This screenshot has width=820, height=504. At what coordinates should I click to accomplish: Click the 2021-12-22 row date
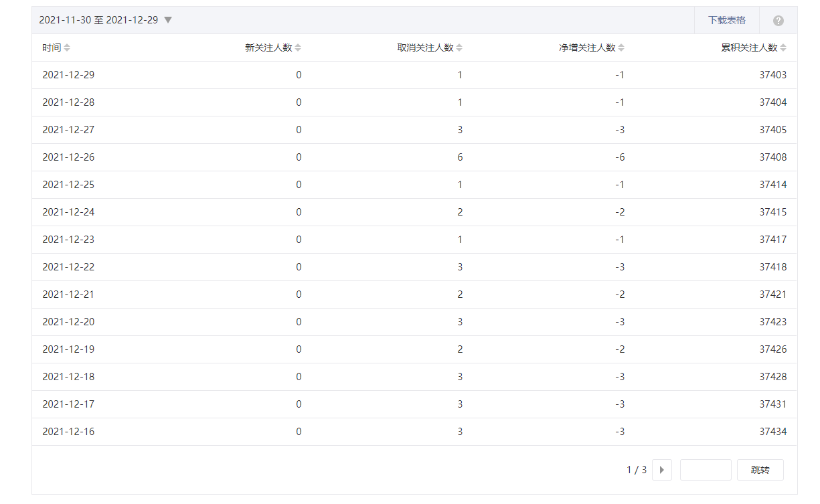click(x=68, y=267)
